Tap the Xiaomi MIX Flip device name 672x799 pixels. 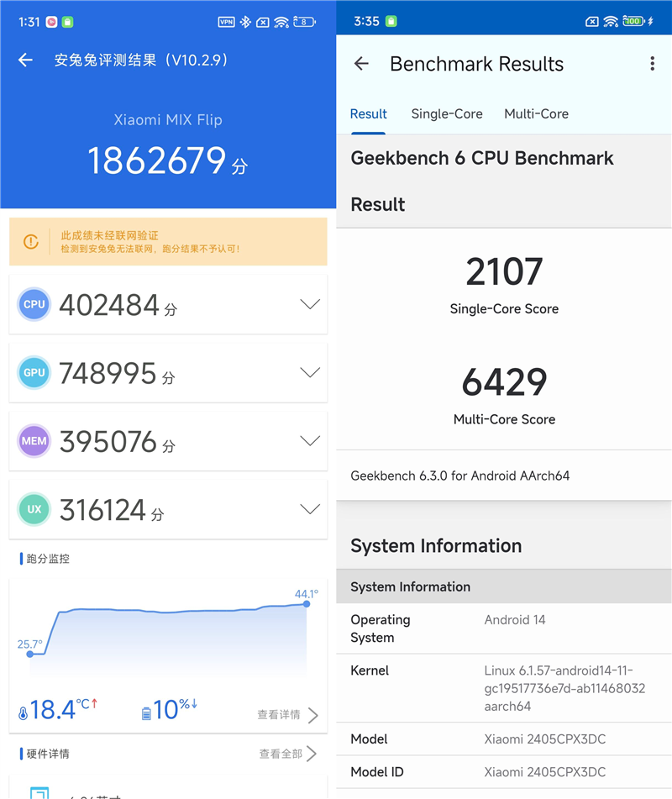coord(168,120)
